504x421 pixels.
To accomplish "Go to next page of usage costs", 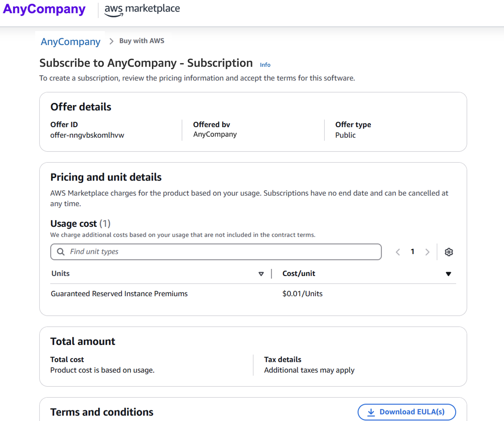I will click(x=427, y=252).
